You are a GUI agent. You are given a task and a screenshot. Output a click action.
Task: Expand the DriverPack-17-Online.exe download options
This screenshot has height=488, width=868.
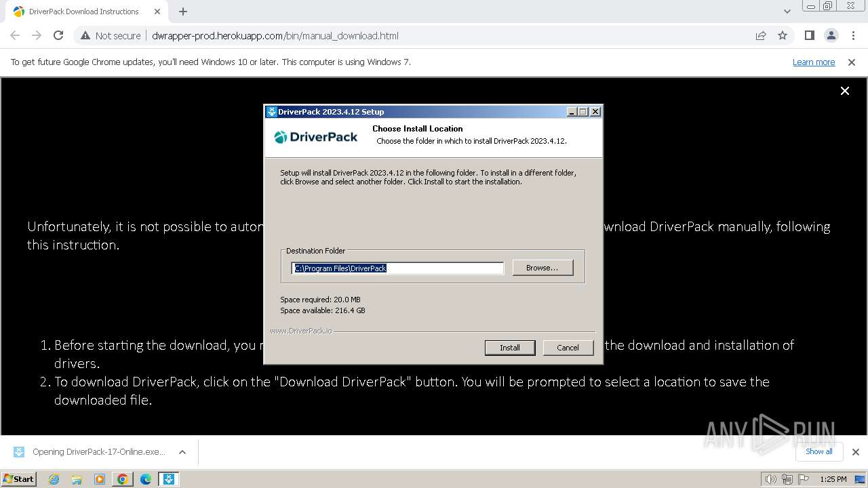click(182, 452)
